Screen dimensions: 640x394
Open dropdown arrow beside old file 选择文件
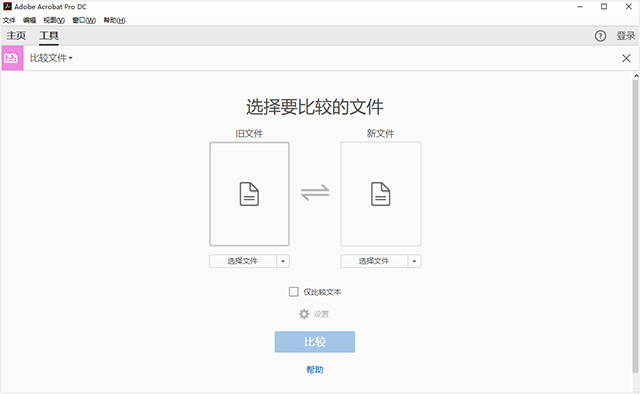(283, 261)
